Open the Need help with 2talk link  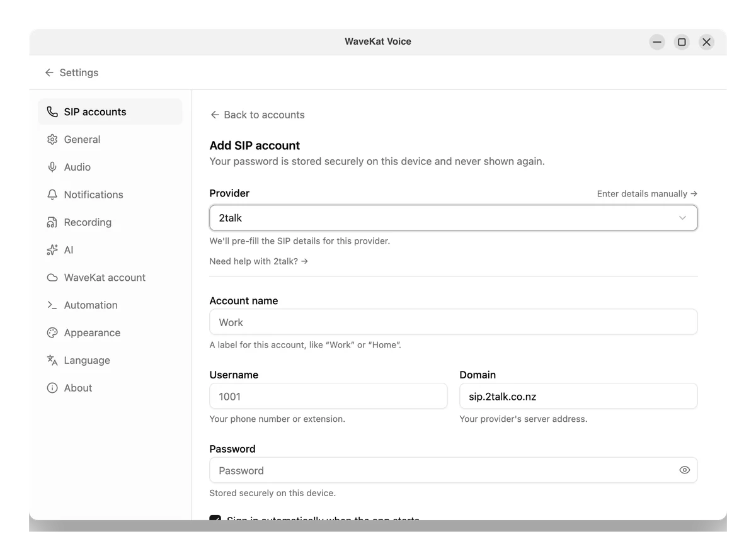point(258,261)
